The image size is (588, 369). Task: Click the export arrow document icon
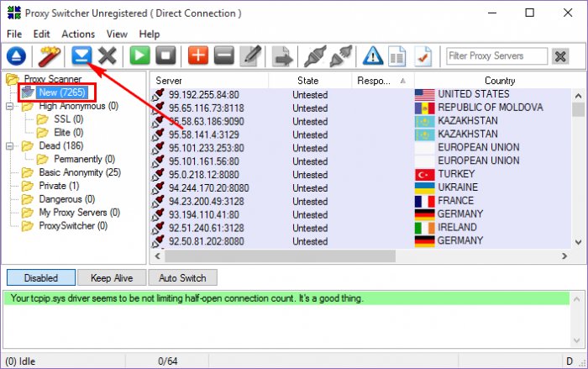pyautogui.click(x=282, y=56)
